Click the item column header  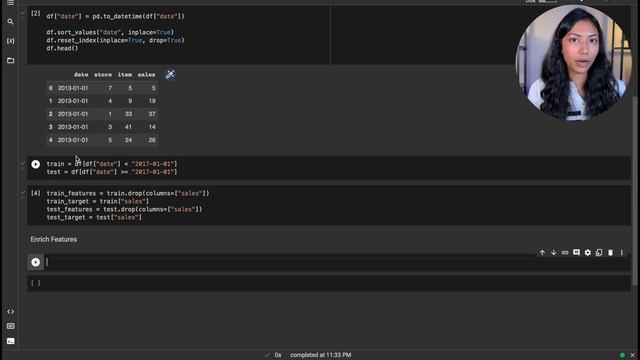[x=124, y=75]
